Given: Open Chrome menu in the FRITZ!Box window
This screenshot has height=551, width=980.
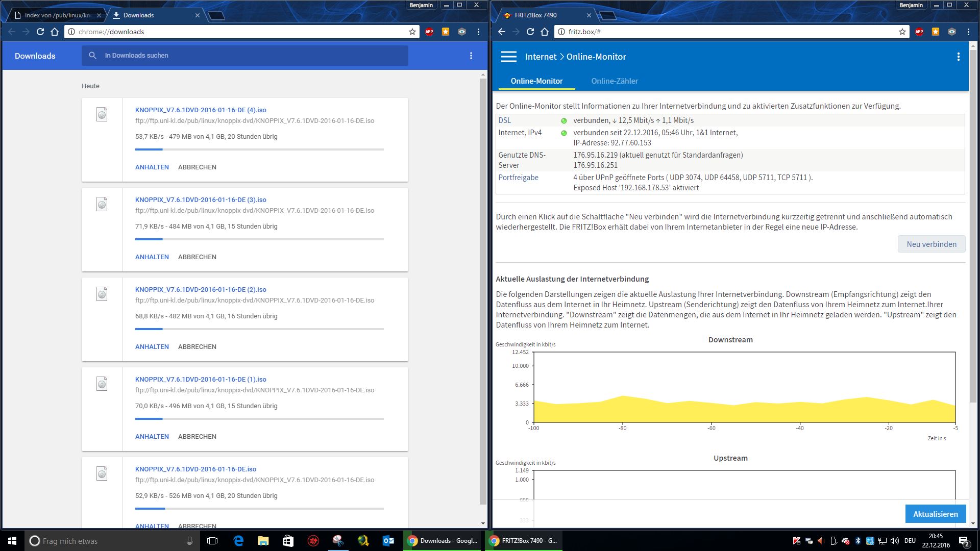Looking at the screenshot, I should coord(968,32).
